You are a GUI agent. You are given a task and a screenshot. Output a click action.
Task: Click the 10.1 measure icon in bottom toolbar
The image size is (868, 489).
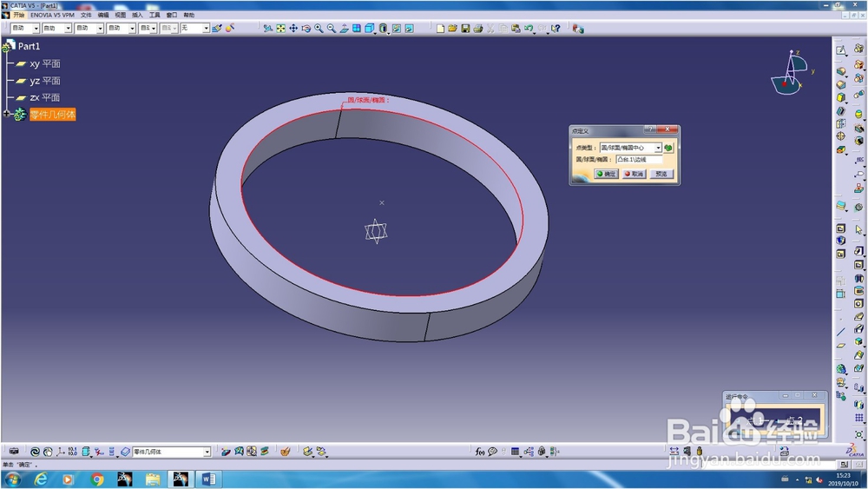coord(73,452)
